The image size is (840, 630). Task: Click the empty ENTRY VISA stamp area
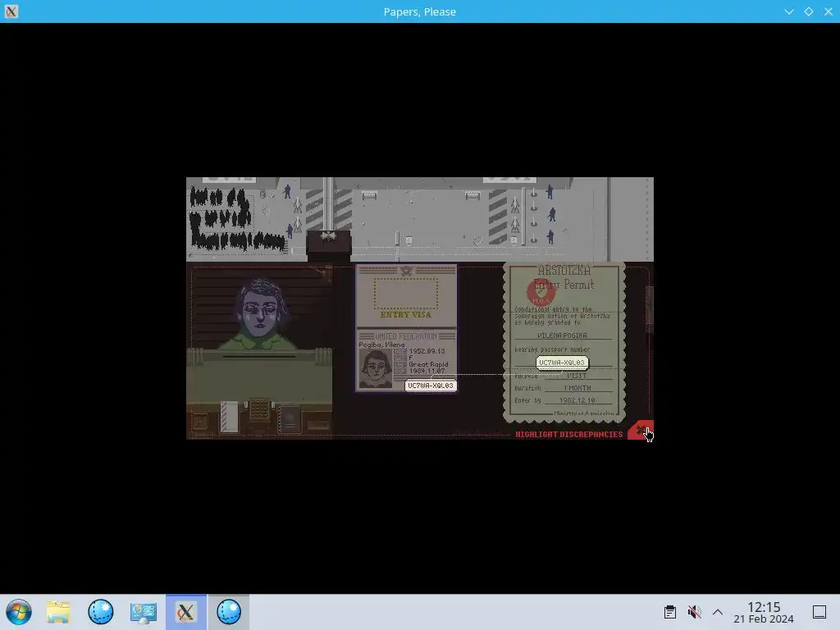[406, 293]
